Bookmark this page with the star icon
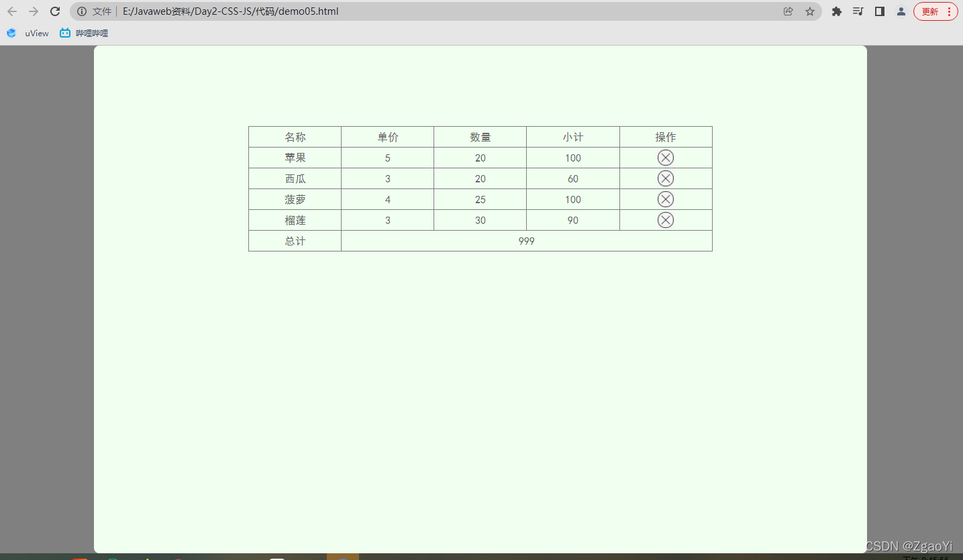The image size is (963, 560). click(810, 11)
